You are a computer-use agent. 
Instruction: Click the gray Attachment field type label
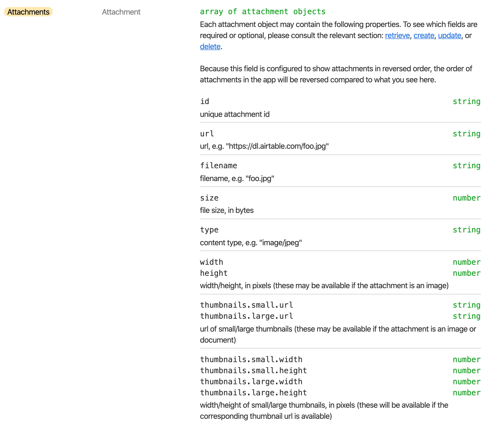(x=121, y=12)
